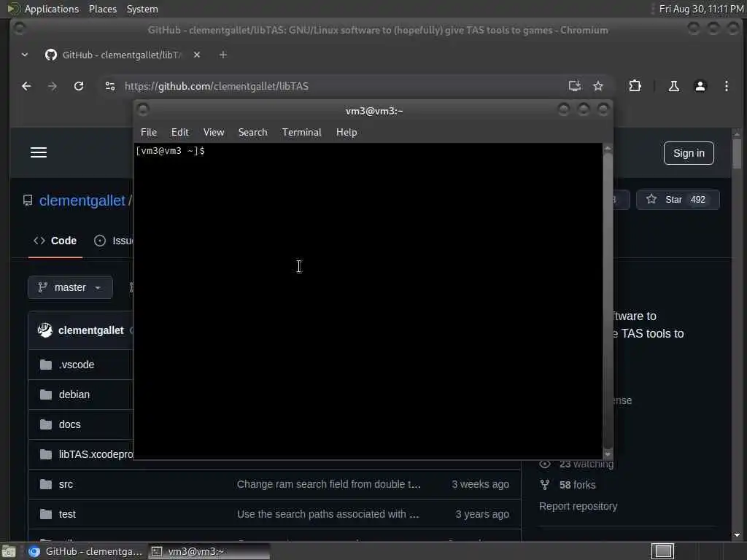Image resolution: width=747 pixels, height=560 pixels.
Task: Open a new browser tab
Action: [222, 55]
